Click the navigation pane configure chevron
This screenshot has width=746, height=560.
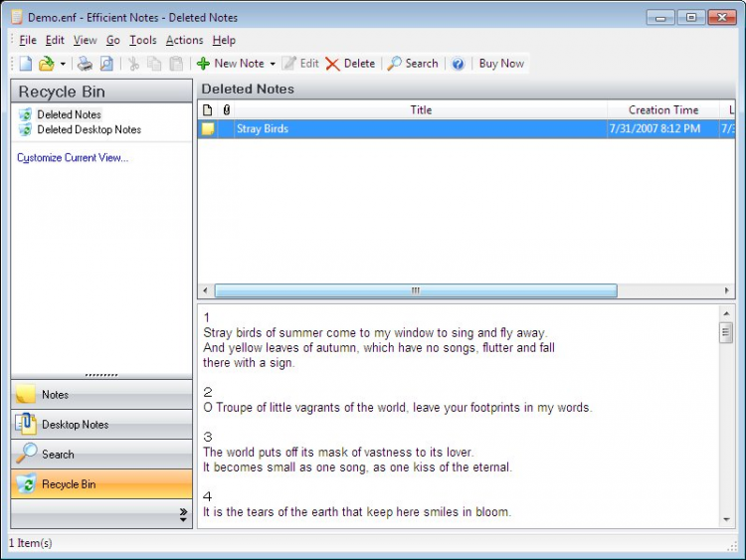click(x=183, y=514)
